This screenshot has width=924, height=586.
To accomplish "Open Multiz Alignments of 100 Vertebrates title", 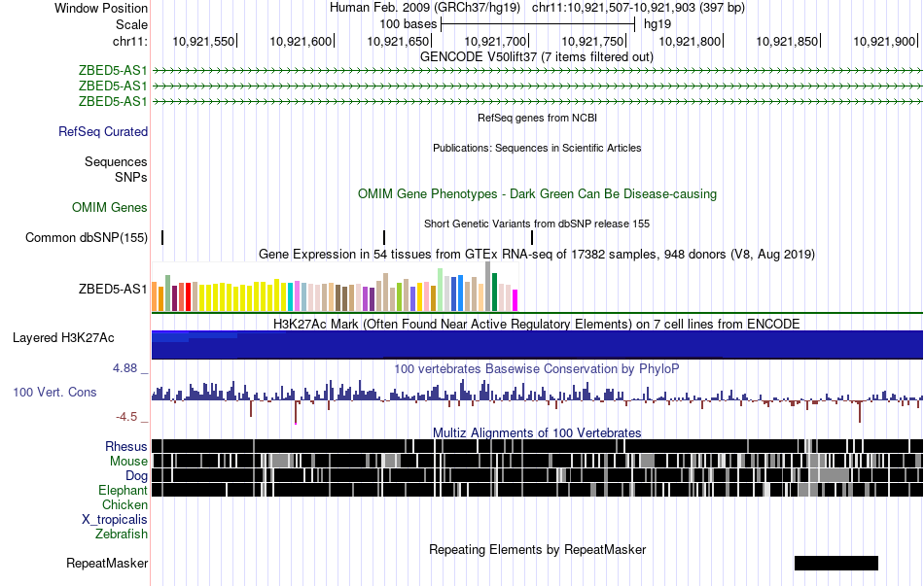I will click(537, 432).
